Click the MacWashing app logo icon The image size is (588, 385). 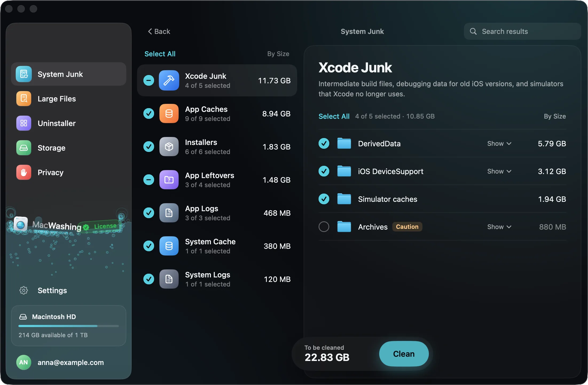(x=21, y=224)
